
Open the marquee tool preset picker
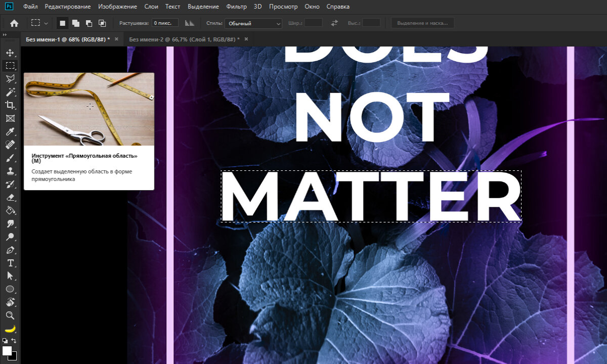tap(39, 23)
